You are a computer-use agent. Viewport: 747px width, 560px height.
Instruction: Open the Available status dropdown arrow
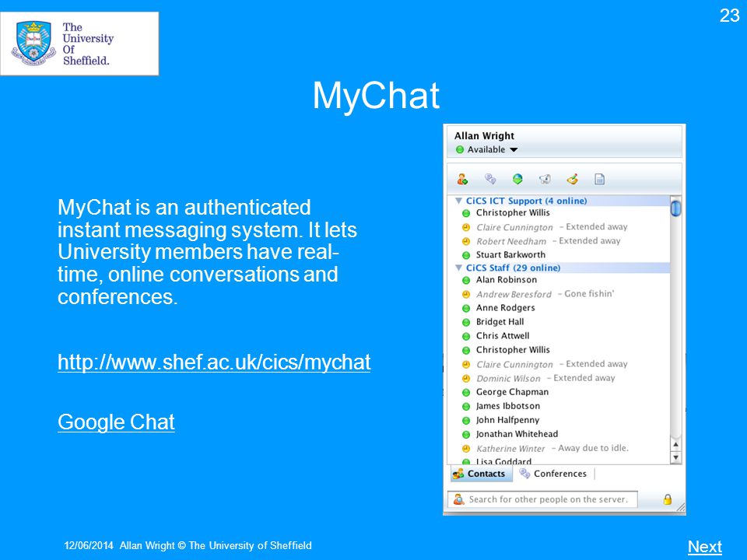(514, 149)
